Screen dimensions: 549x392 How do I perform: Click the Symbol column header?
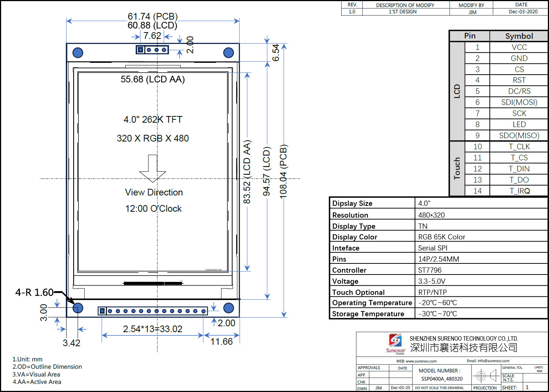(x=519, y=36)
